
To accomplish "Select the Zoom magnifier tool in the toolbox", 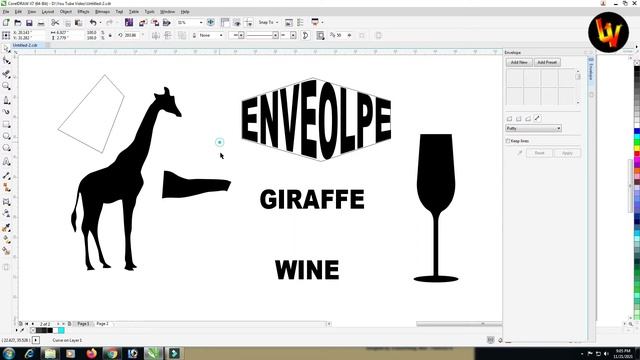I will 7,86.
